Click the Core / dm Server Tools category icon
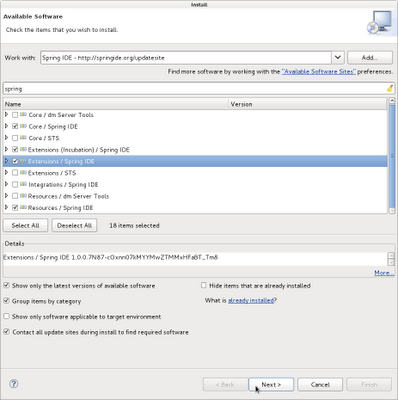This screenshot has height=400, width=398. (23, 115)
